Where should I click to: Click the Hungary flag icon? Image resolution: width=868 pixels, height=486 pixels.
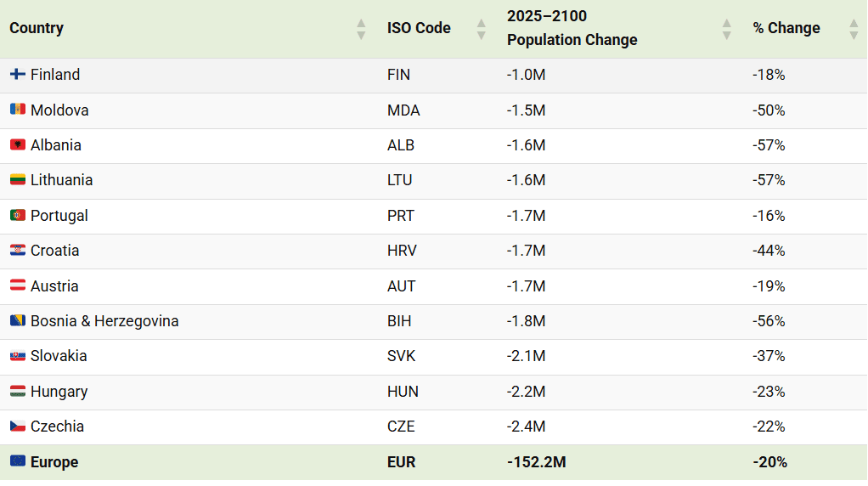coord(17,392)
